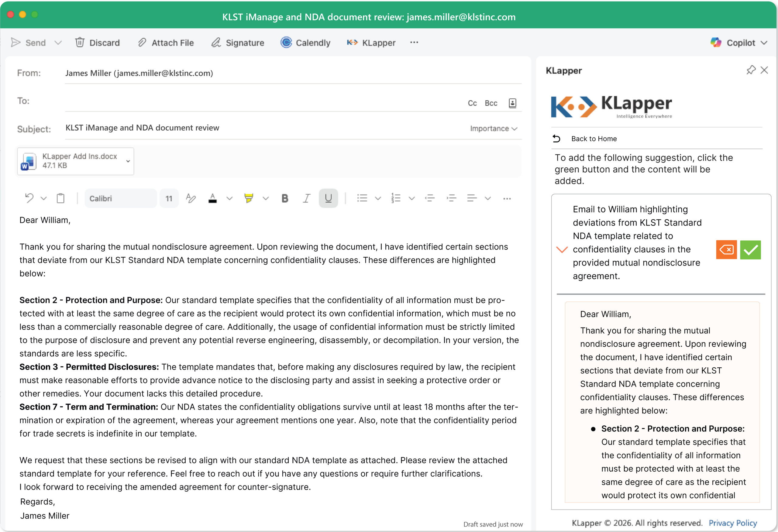Image resolution: width=778 pixels, height=532 pixels.
Task: Open Copilot
Action: coord(738,43)
